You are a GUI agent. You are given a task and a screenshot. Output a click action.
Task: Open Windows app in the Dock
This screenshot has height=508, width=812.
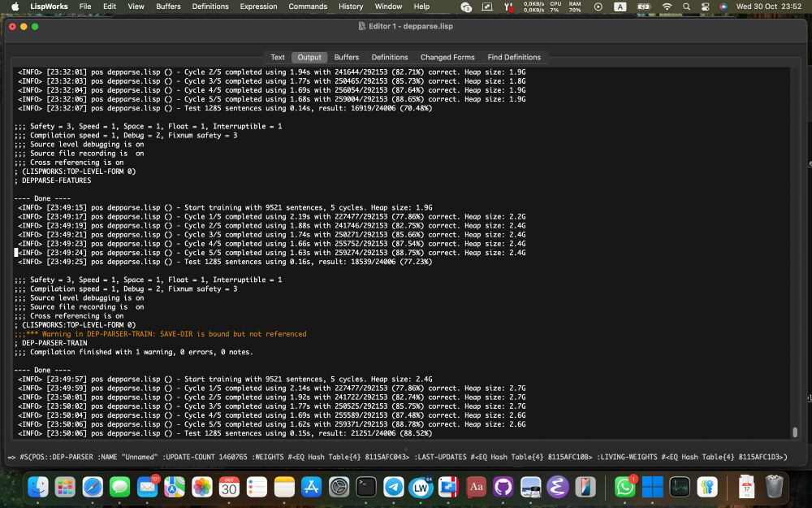pyautogui.click(x=653, y=487)
